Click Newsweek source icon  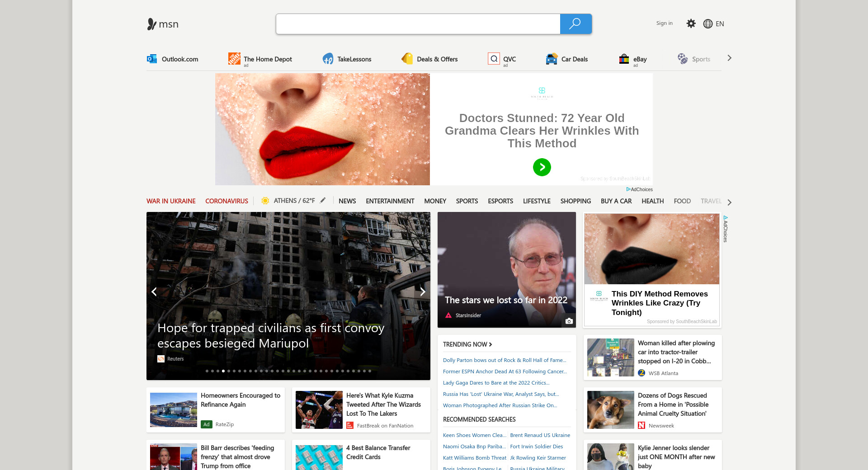point(642,425)
